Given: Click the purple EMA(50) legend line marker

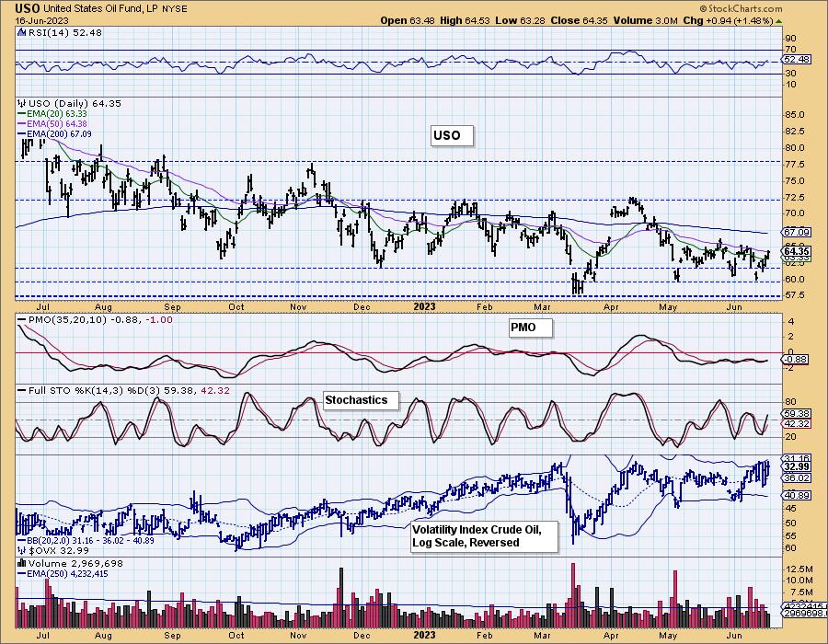Looking at the screenshot, I should pyautogui.click(x=22, y=123).
